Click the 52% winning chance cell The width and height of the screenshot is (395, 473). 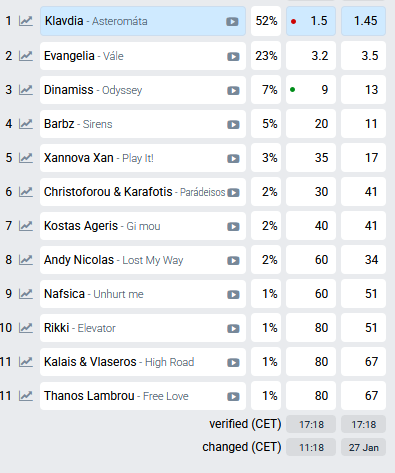pos(266,21)
